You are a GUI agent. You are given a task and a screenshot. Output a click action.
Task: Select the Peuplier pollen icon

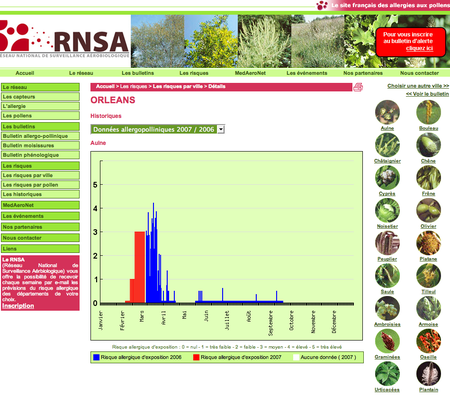pyautogui.click(x=387, y=243)
